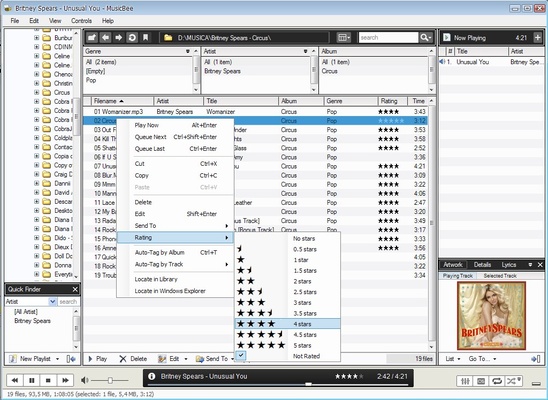Viewport: 548px width, 400px height.
Task: Refresh the folder view icon
Action: [x=132, y=37]
